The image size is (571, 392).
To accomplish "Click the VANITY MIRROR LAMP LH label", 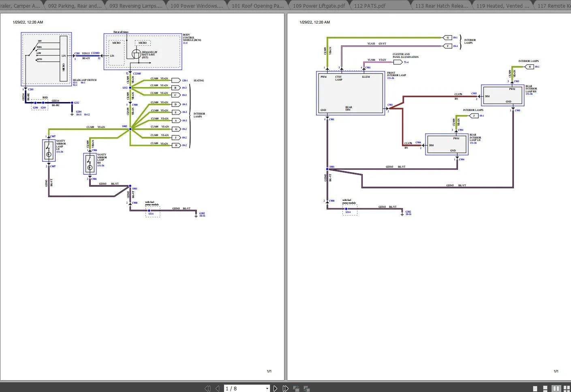I will click(x=61, y=145).
